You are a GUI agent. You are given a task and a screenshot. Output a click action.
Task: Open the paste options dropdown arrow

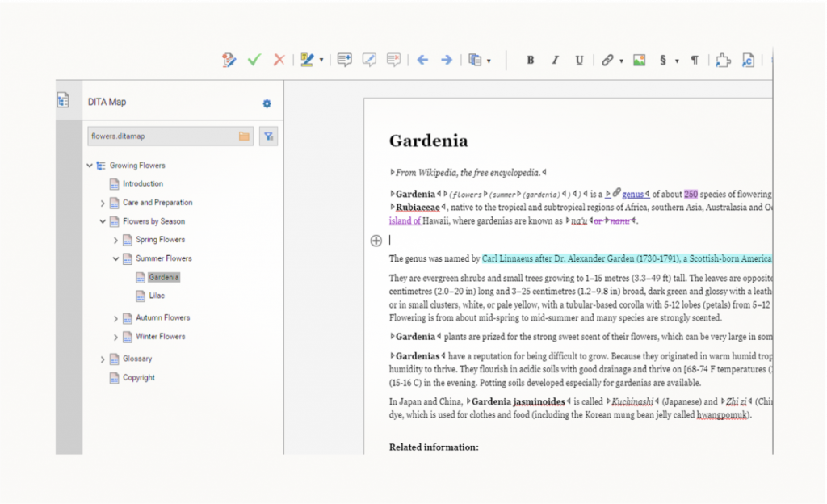(x=489, y=61)
